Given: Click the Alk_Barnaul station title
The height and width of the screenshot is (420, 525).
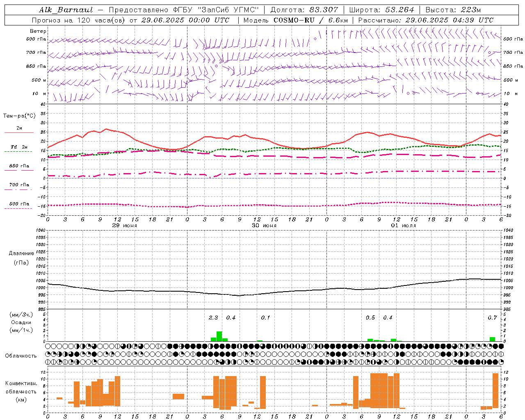Looking at the screenshot, I should [66, 10].
